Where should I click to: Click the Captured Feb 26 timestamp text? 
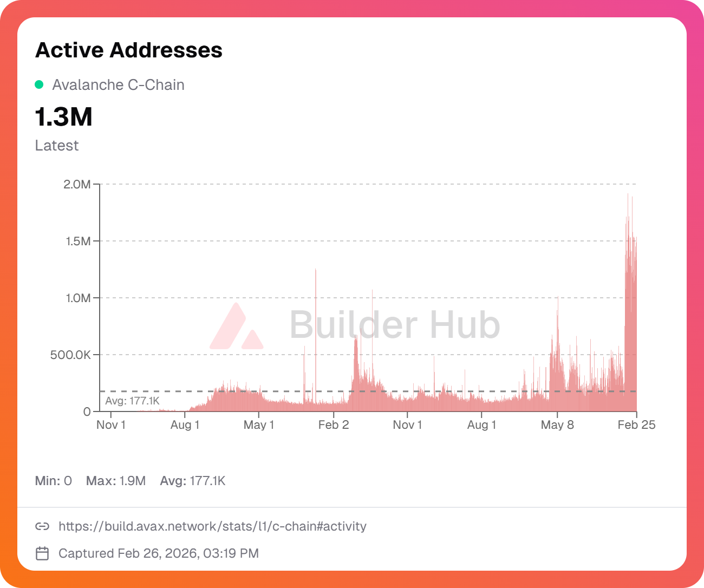pos(158,553)
